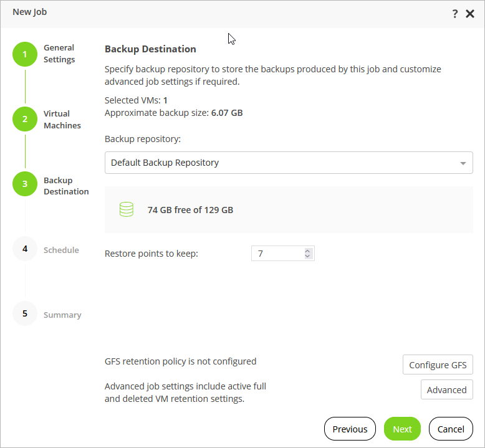This screenshot has width=485, height=448.
Task: Click step 1 circle icon
Action: (25, 54)
